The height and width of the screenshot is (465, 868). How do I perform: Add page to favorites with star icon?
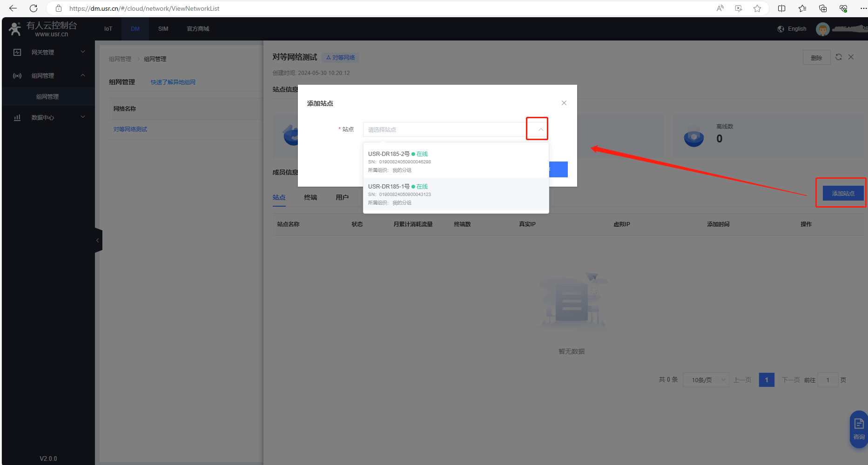757,8
